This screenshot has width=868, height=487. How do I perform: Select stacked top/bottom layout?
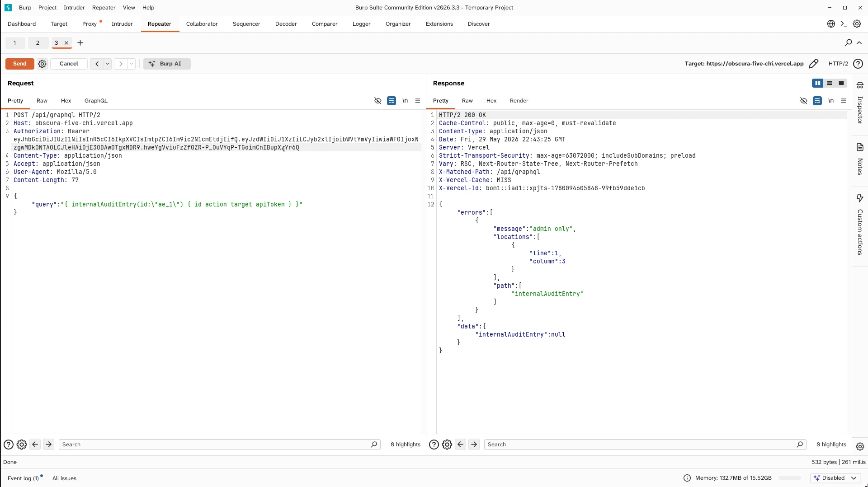830,83
